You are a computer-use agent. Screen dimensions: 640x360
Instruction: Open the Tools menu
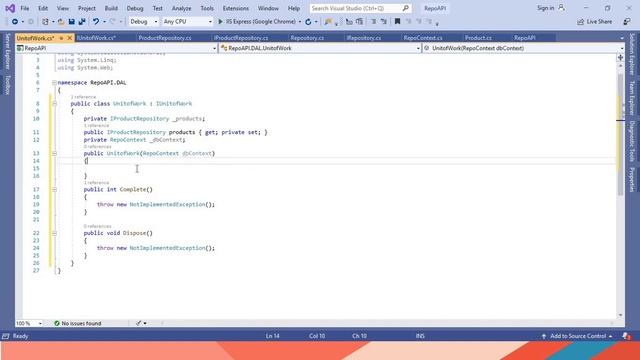(x=207, y=8)
